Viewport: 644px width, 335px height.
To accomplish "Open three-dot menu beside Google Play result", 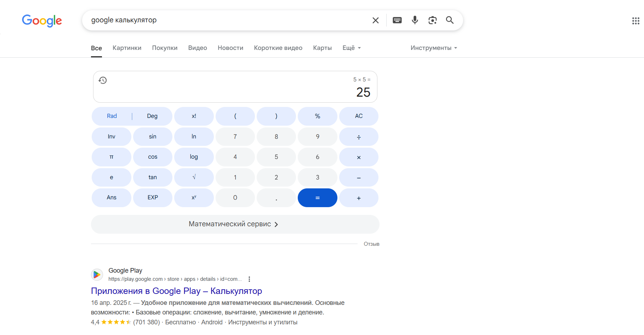I will point(249,279).
